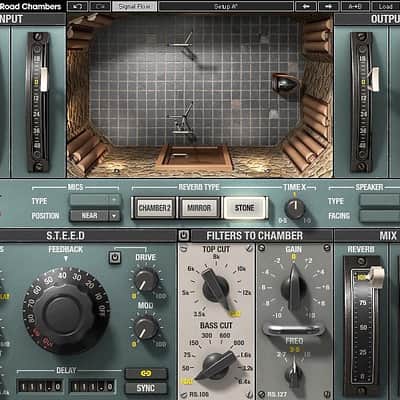The width and height of the screenshot is (400, 400).
Task: Select the Mirror reverb type
Action: pos(199,208)
